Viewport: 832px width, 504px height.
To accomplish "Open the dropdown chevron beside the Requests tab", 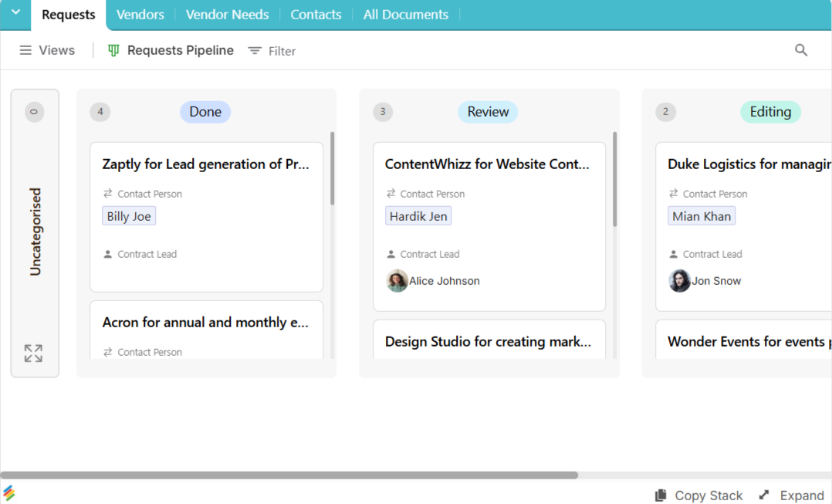I will point(15,12).
